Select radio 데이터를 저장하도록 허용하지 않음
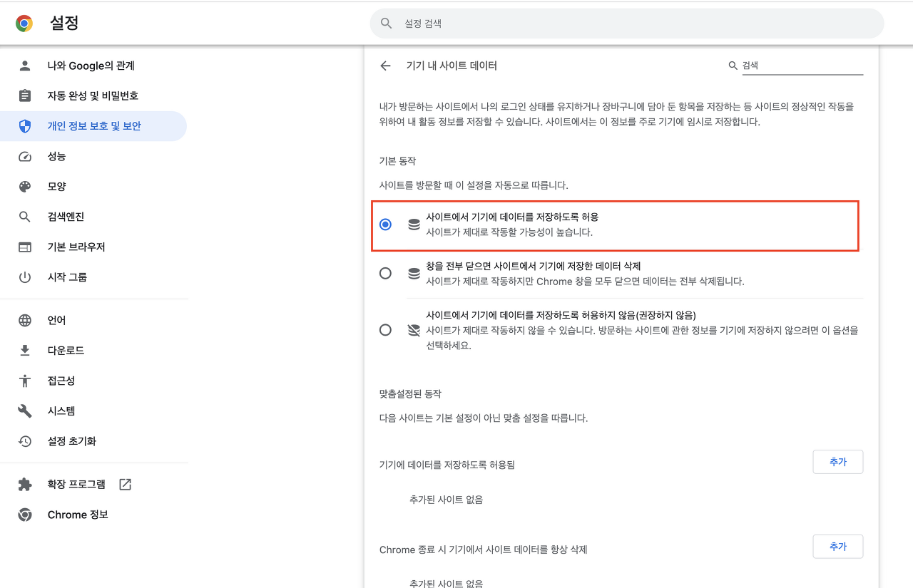 tap(386, 330)
